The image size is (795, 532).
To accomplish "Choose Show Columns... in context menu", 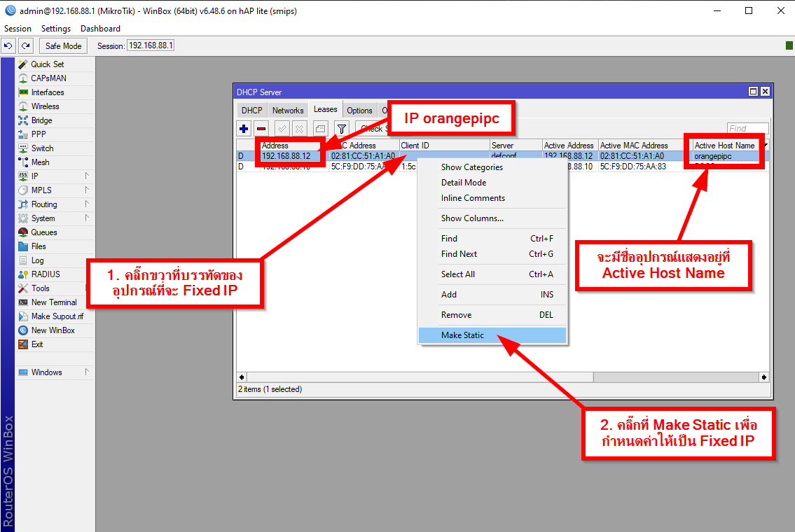I will pyautogui.click(x=492, y=218).
